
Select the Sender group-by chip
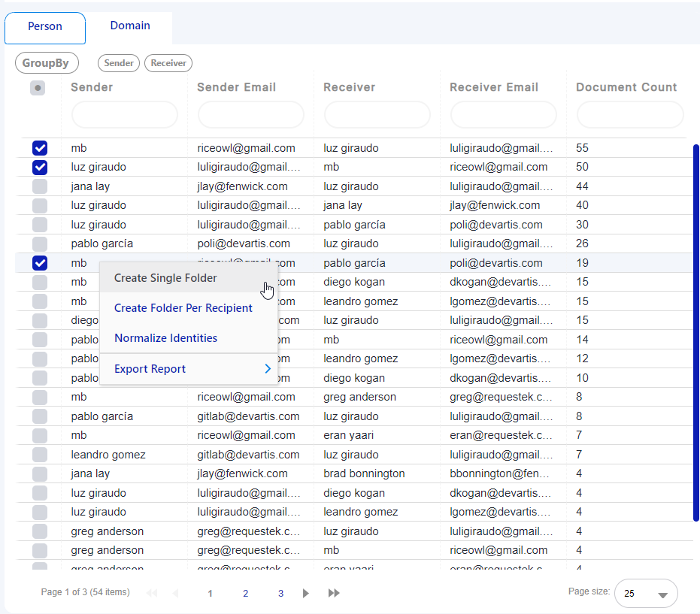click(x=119, y=63)
